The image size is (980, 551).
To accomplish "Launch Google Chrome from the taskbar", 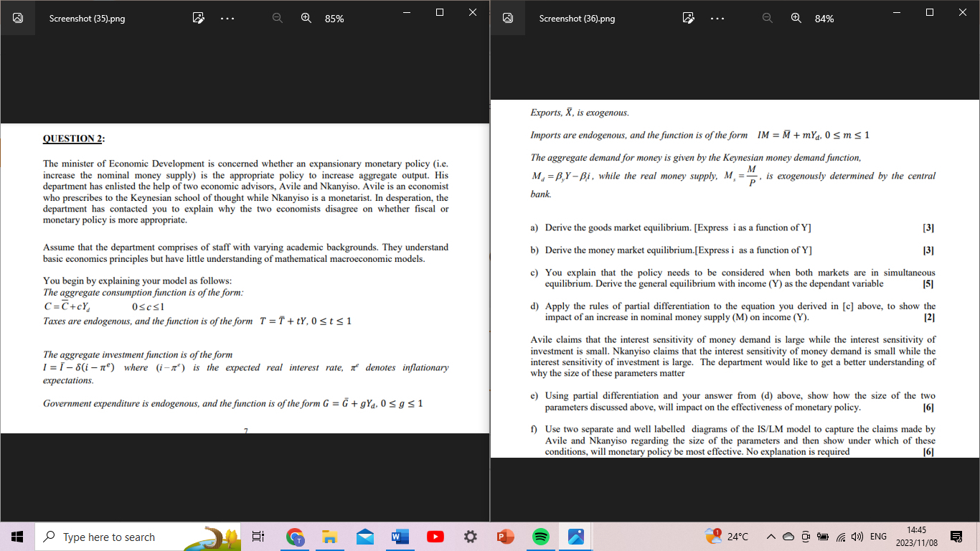I will pos(294,536).
